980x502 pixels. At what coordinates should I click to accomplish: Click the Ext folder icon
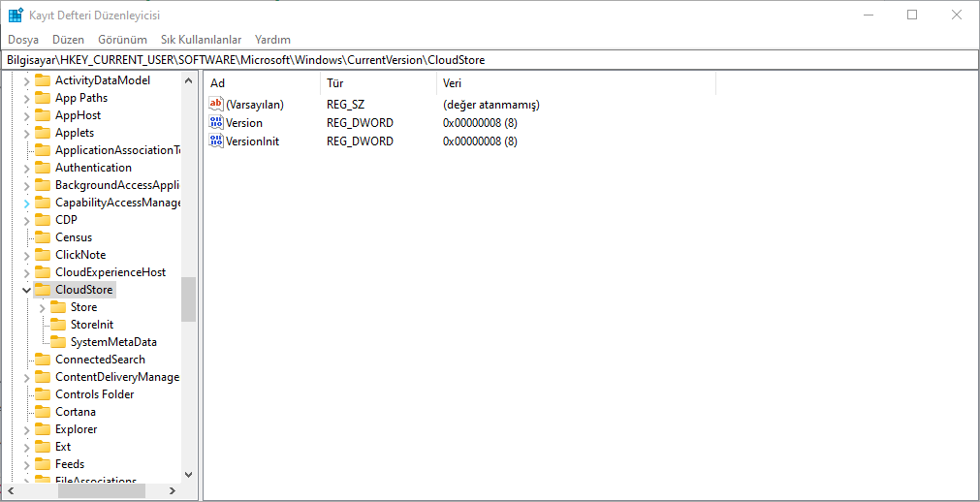pyautogui.click(x=43, y=447)
